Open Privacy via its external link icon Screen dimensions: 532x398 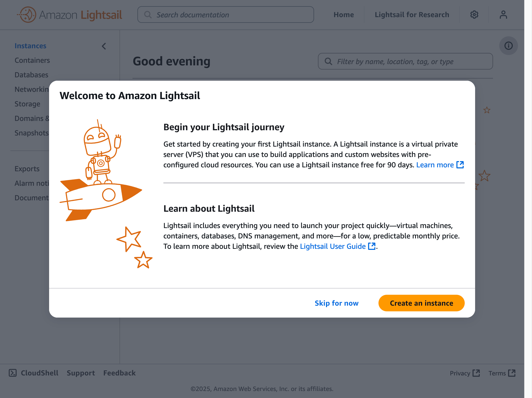pos(476,373)
